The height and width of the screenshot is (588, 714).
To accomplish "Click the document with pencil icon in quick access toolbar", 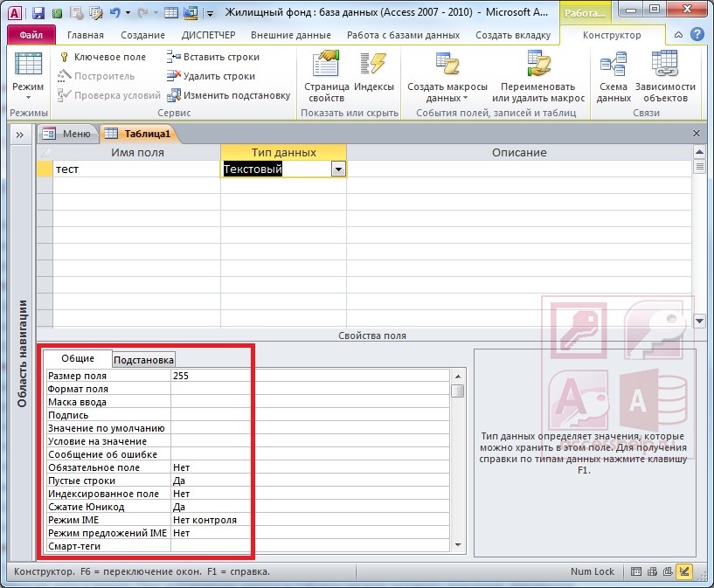I will click(96, 13).
